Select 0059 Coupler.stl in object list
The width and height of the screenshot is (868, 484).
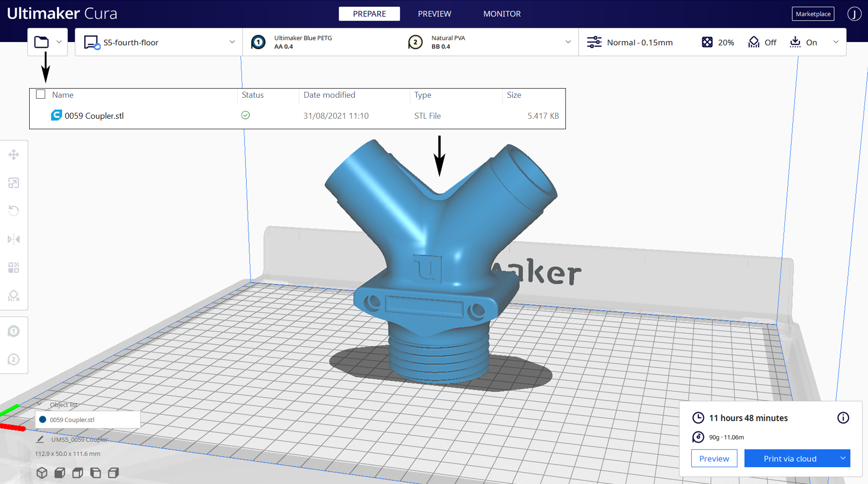coord(72,420)
